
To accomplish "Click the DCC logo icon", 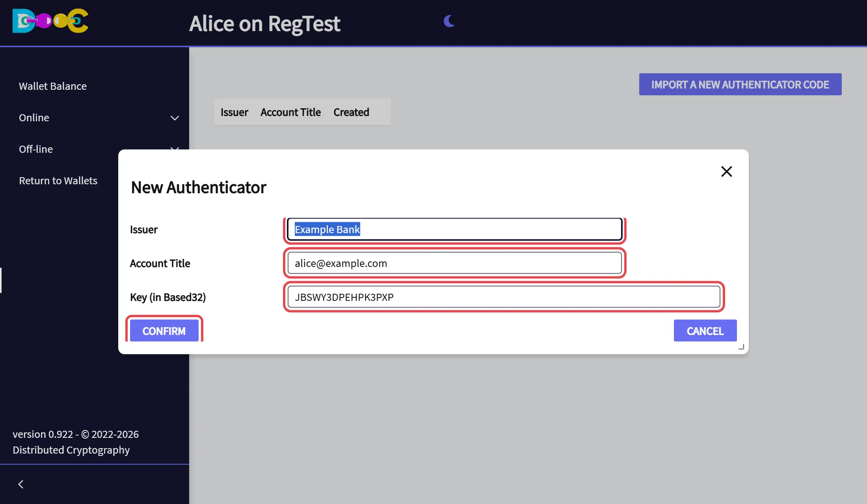I will (50, 21).
